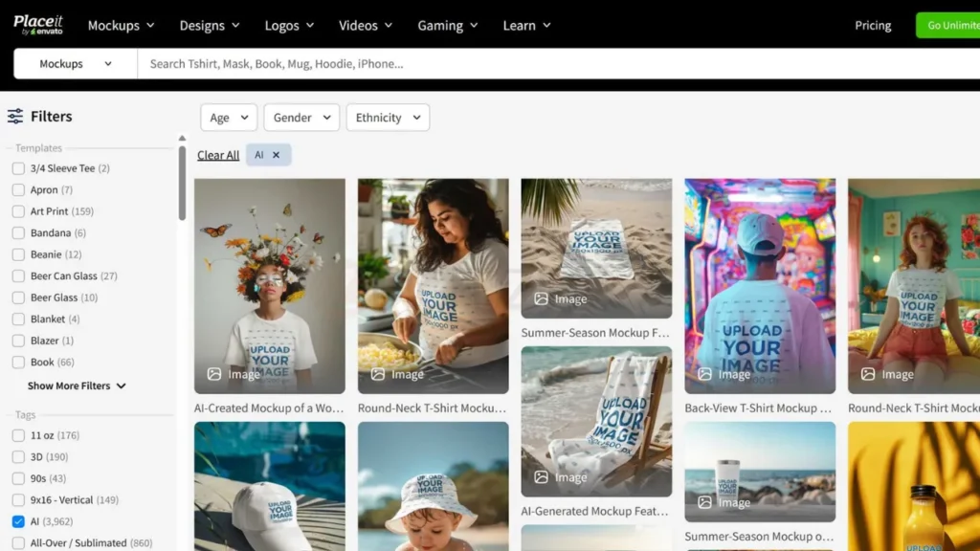The height and width of the screenshot is (551, 980).
Task: Click image icon on tumbler summer mockup
Action: coord(705,501)
